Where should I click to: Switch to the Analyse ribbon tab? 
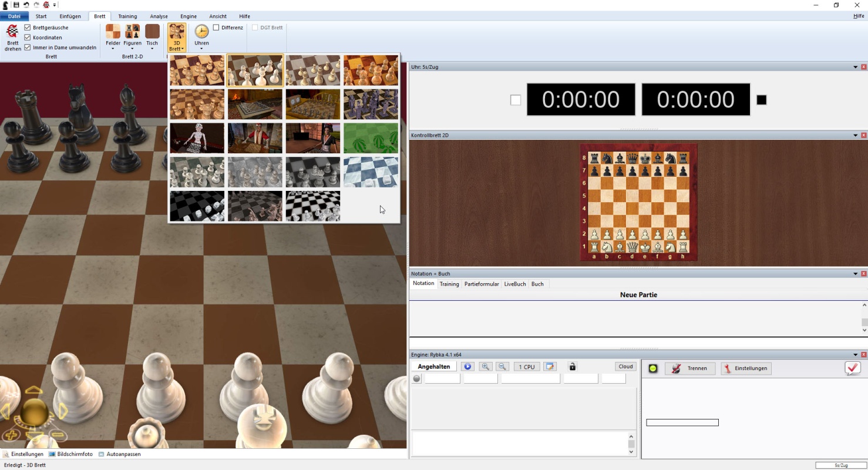click(x=159, y=16)
